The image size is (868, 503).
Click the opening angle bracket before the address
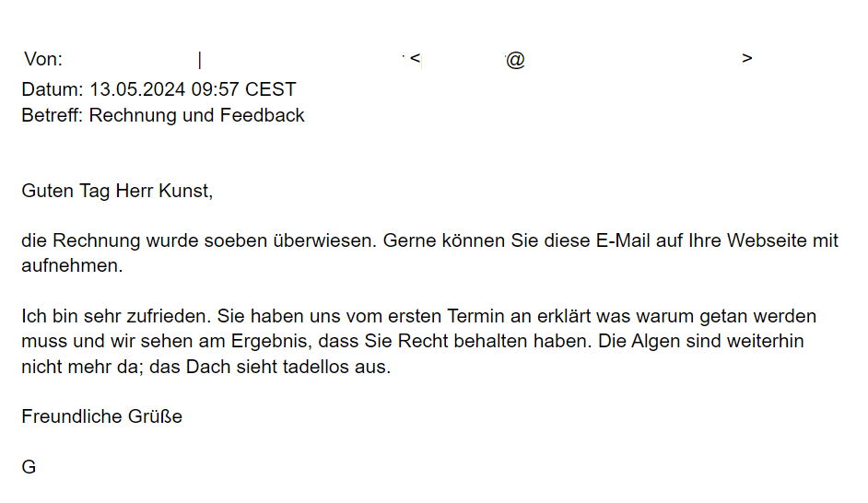[416, 58]
